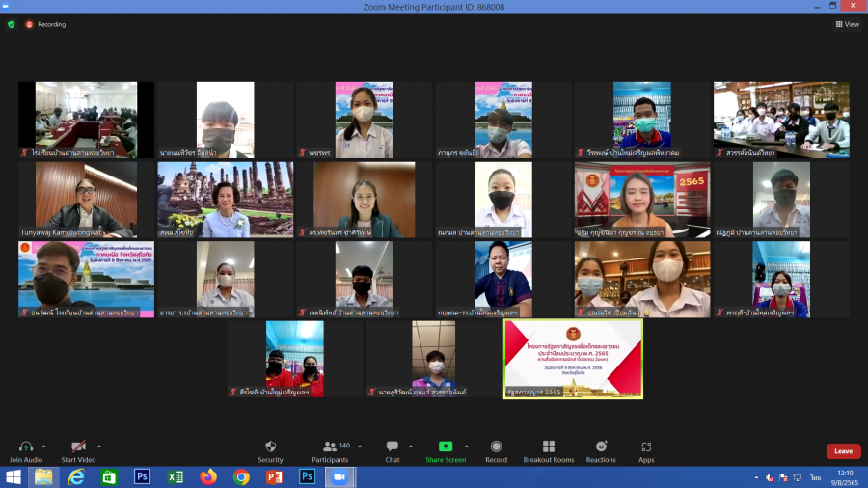Click the green encryption shield icon
Viewport: 868px width, 488px height.
12,24
